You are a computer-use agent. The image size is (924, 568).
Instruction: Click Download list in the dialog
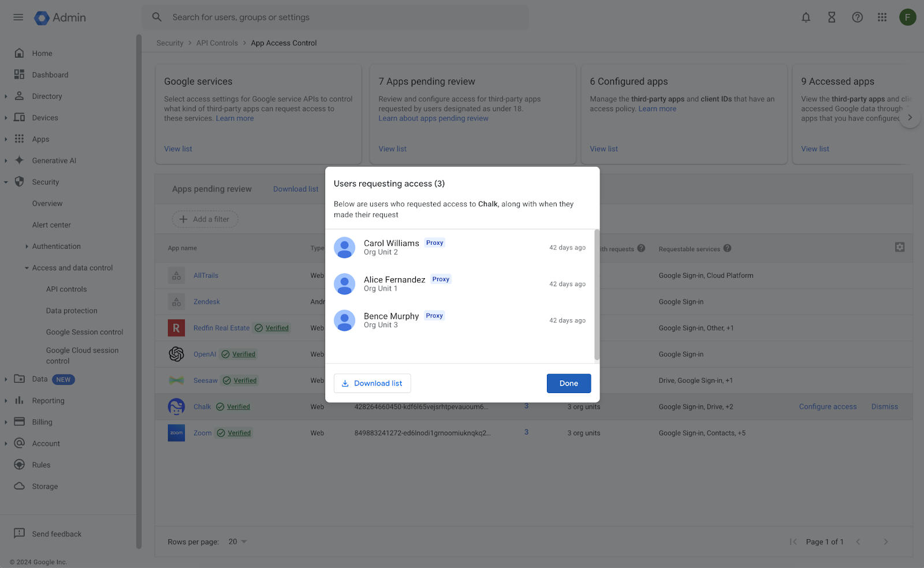pyautogui.click(x=372, y=383)
